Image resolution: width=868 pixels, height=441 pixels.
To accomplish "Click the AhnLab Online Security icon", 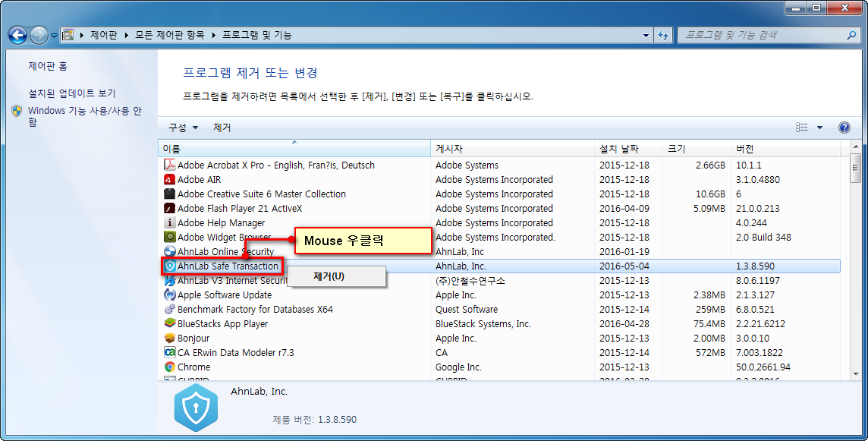I will [169, 251].
